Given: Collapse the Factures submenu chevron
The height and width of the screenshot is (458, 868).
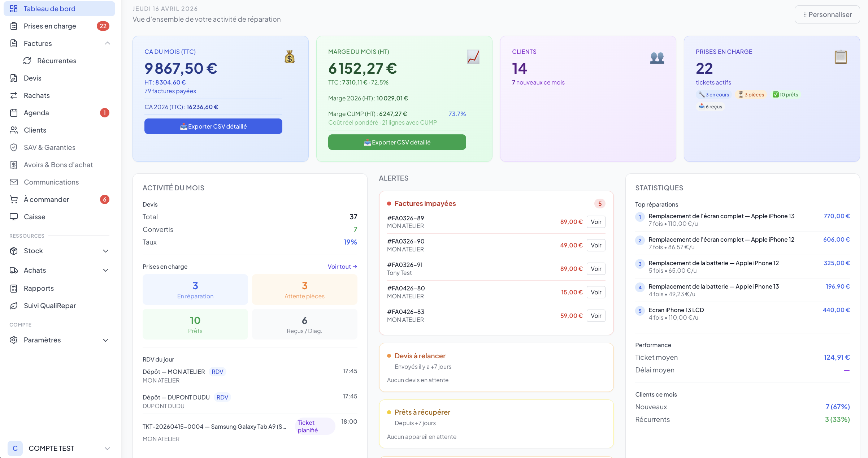Looking at the screenshot, I should coord(107,43).
